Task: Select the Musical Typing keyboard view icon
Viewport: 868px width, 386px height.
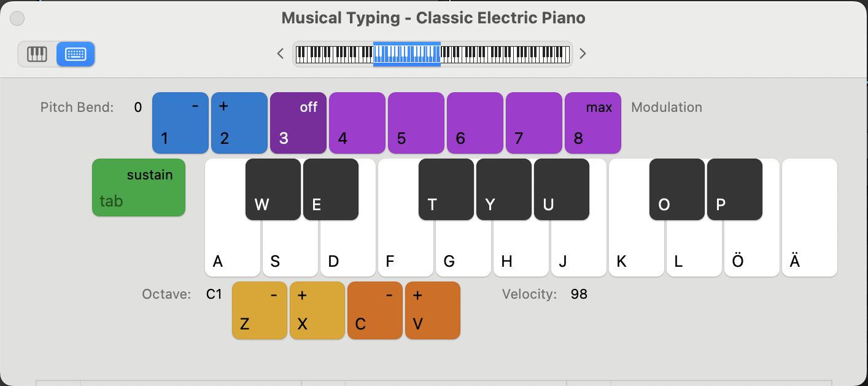Action: (76, 54)
